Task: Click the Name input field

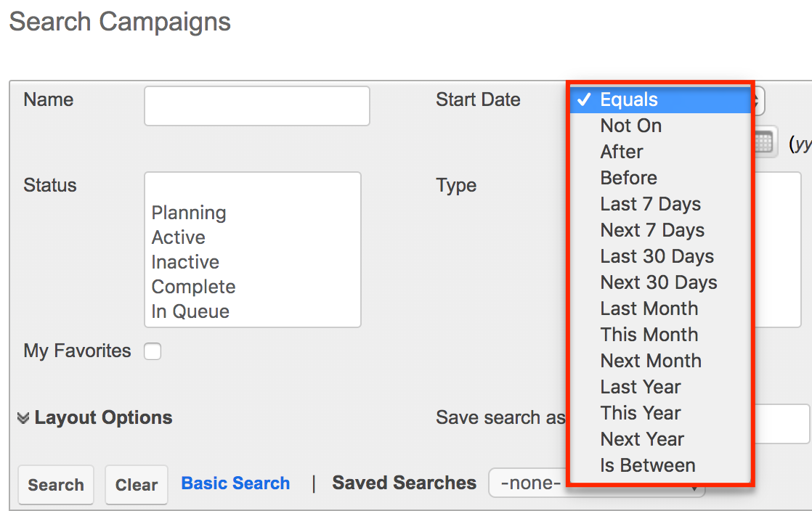Action: pyautogui.click(x=256, y=105)
